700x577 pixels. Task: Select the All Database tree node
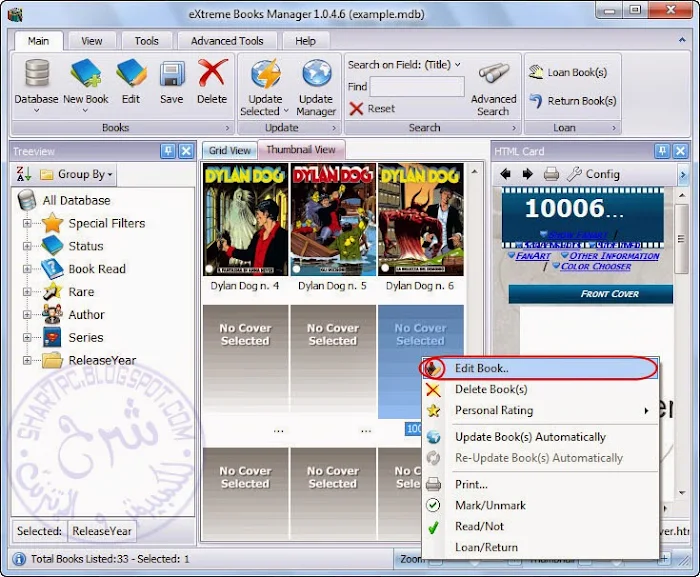click(76, 201)
